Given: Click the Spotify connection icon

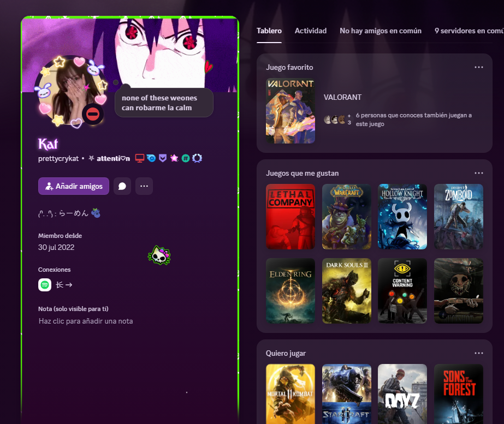Looking at the screenshot, I should click(45, 285).
